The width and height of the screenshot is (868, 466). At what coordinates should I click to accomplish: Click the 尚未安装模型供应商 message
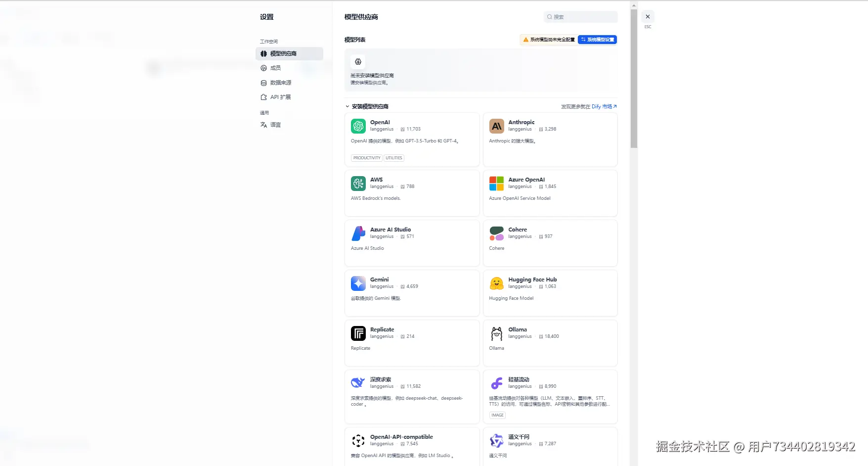pos(372,76)
